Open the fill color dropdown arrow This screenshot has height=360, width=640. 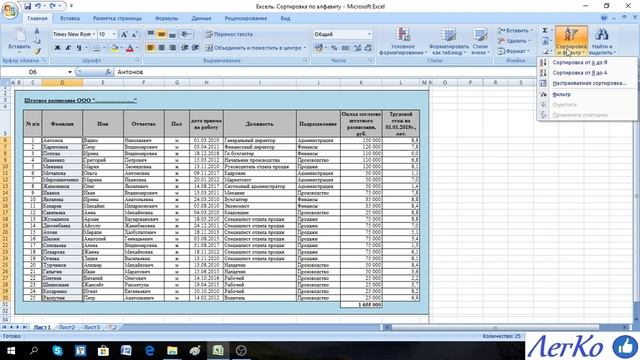point(122,48)
